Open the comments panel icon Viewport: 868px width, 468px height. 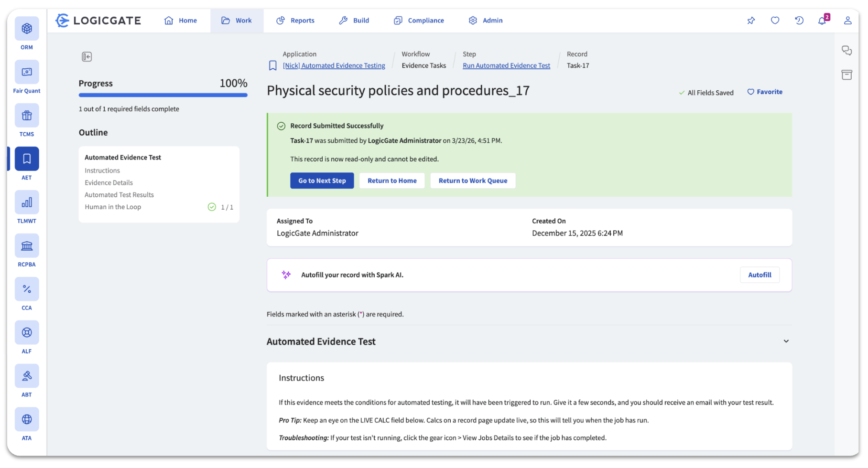coord(846,51)
